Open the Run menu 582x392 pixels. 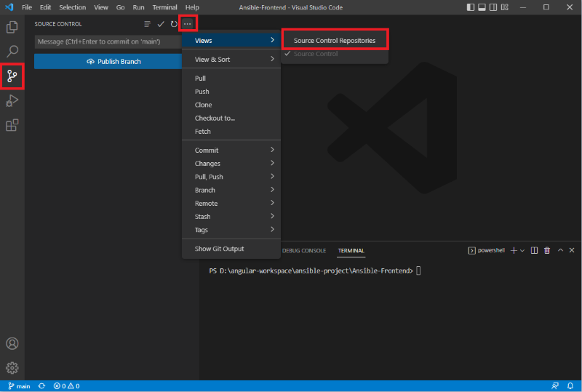(138, 7)
